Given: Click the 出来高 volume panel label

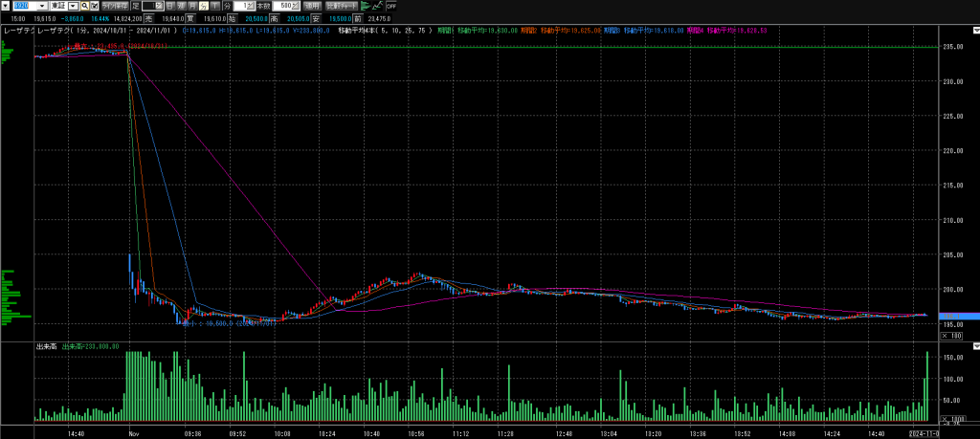Looking at the screenshot, I should 46,346.
